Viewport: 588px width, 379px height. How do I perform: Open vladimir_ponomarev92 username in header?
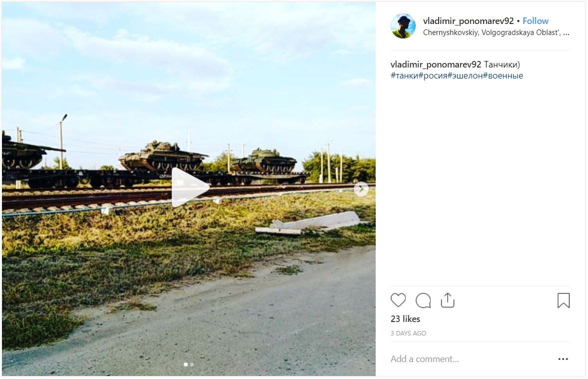pos(468,21)
